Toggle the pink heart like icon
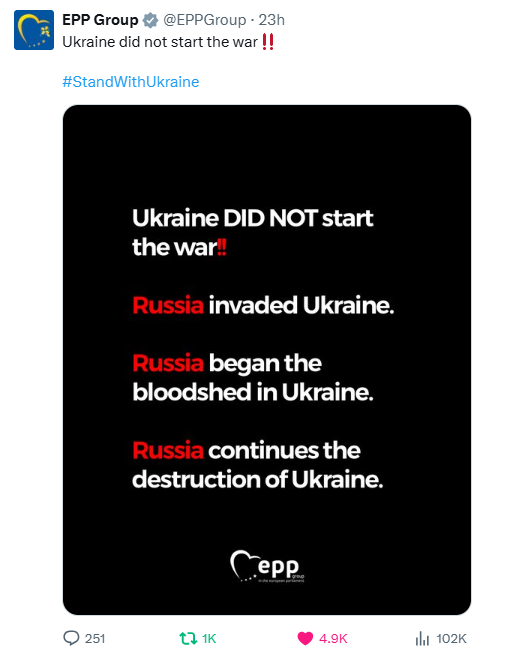523x654 pixels. tap(305, 638)
